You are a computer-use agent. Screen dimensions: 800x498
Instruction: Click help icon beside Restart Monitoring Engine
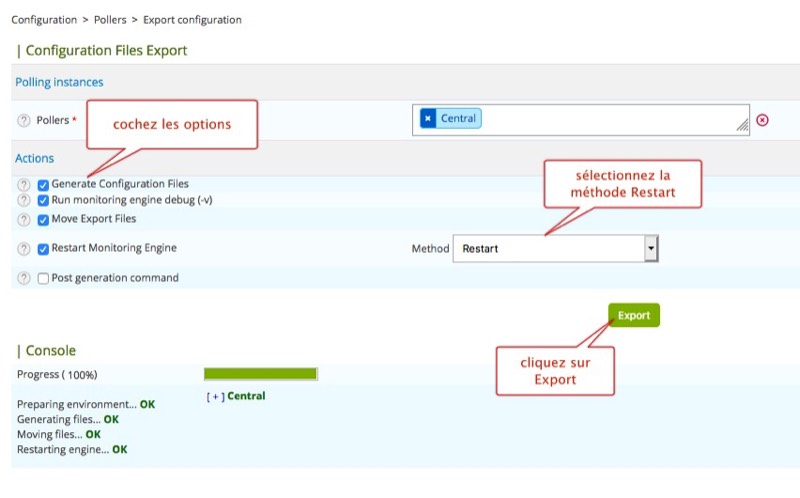tap(24, 249)
